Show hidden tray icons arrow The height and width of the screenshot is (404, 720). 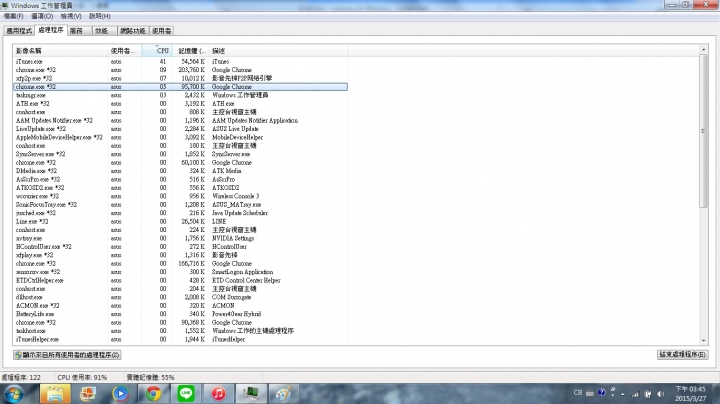(623, 394)
